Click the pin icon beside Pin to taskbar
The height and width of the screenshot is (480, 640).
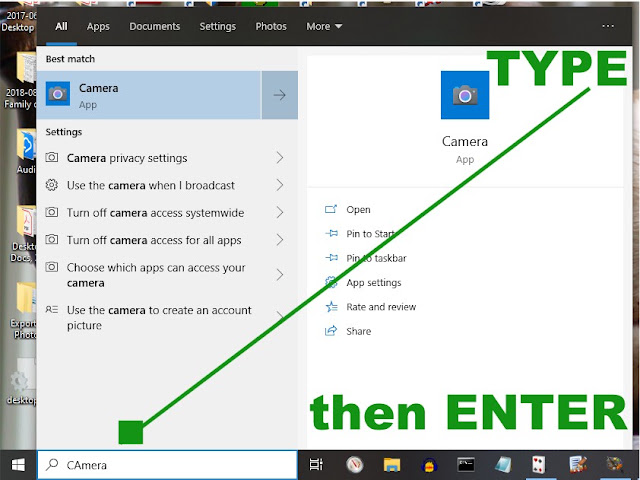click(x=331, y=258)
